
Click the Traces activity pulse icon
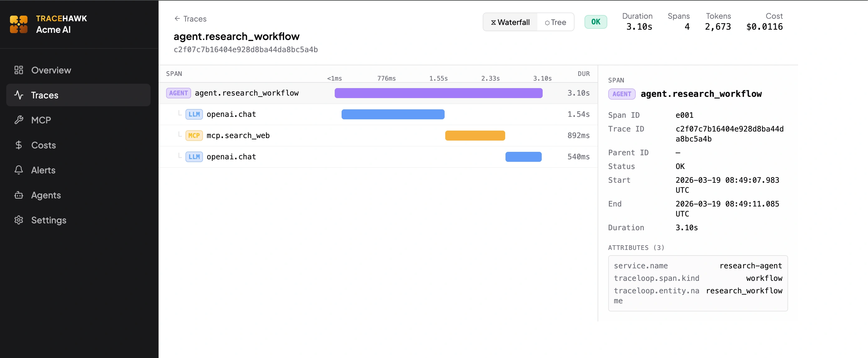click(x=18, y=95)
